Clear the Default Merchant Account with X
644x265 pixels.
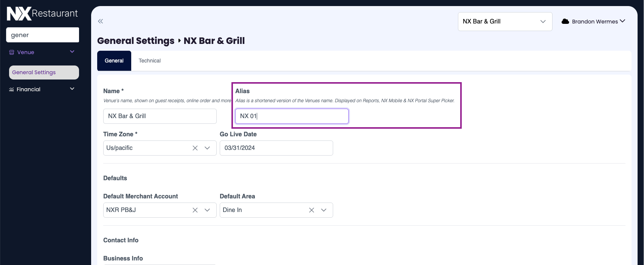click(195, 210)
